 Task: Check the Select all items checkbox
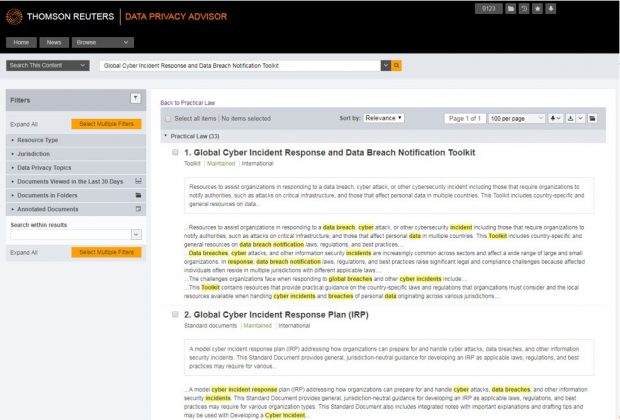[x=167, y=118]
